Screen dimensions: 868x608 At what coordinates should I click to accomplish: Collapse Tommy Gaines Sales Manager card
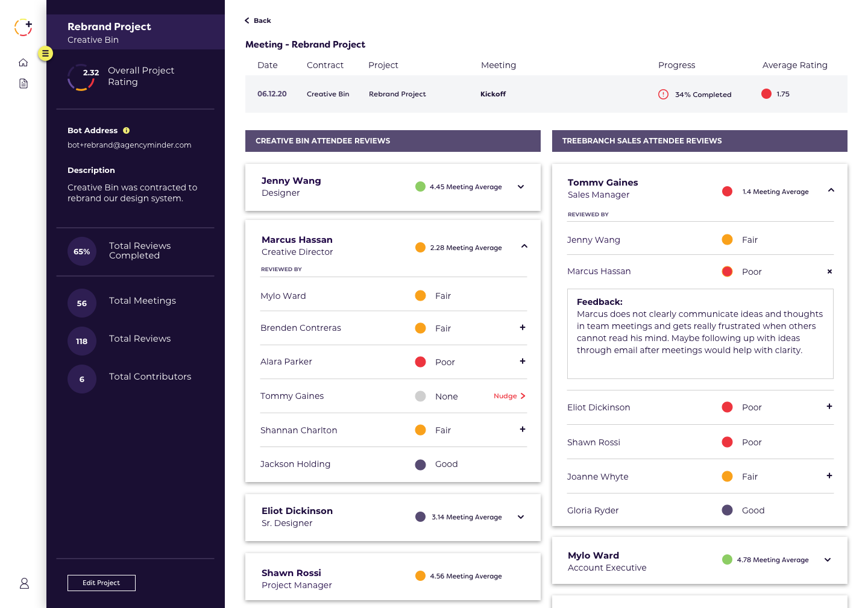coord(831,190)
